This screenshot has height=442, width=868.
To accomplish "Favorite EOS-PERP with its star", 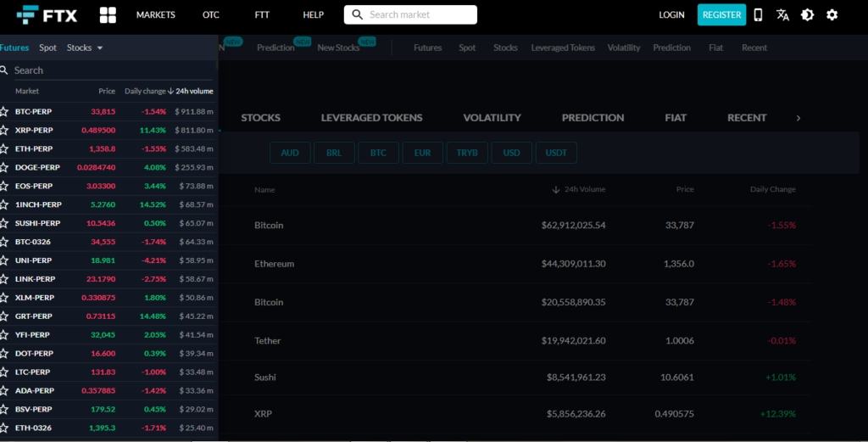I will [x=4, y=186].
